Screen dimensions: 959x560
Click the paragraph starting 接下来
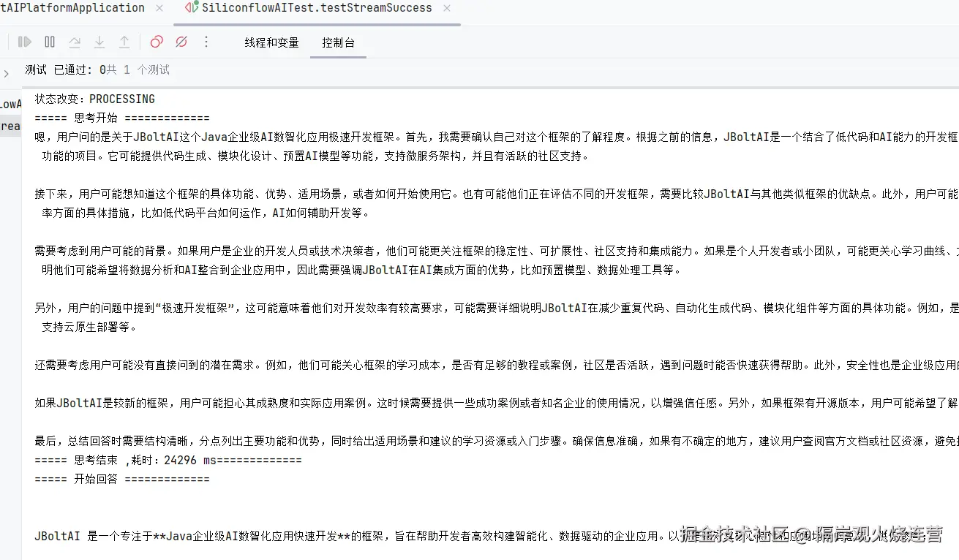pyautogui.click(x=497, y=203)
